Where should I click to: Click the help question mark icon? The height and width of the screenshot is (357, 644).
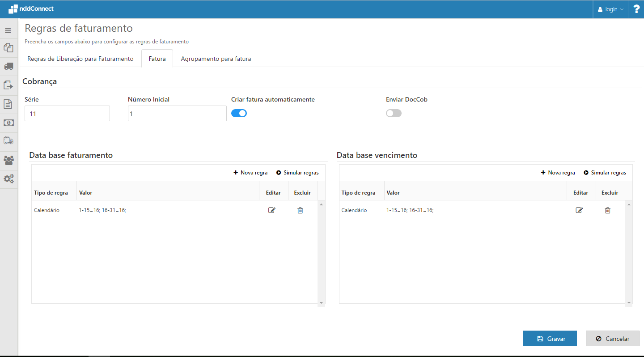(x=636, y=9)
